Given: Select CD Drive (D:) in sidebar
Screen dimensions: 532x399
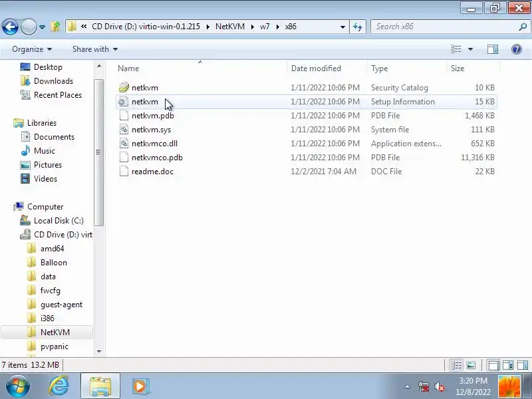Looking at the screenshot, I should [x=63, y=235].
